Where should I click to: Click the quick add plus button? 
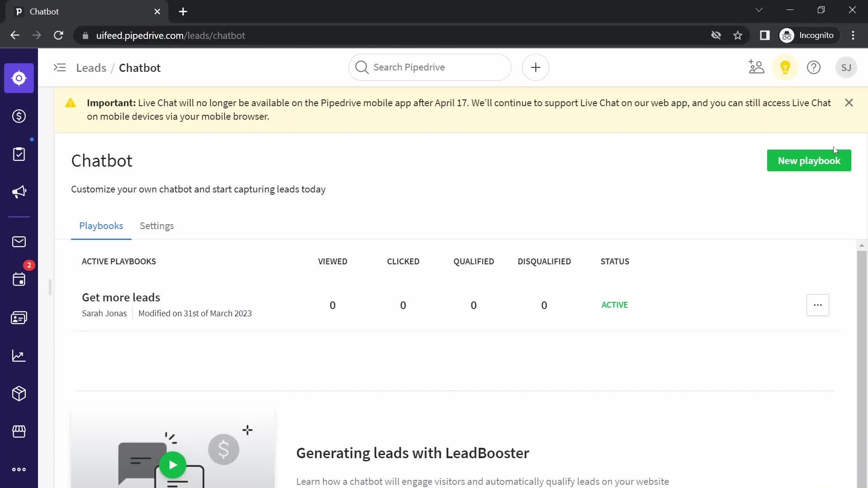pyautogui.click(x=536, y=67)
